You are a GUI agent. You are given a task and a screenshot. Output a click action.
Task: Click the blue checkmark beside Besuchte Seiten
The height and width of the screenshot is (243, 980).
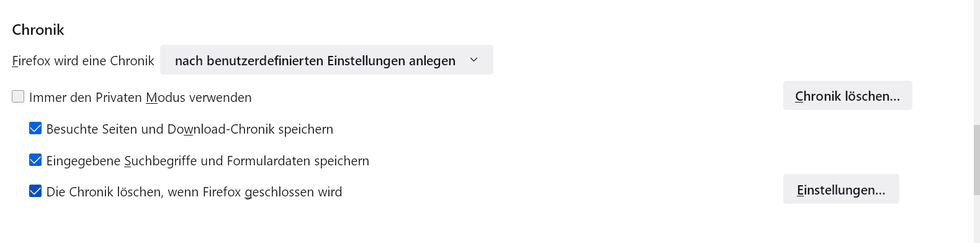click(35, 128)
